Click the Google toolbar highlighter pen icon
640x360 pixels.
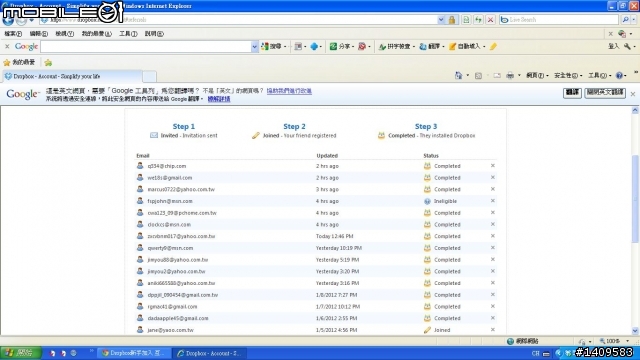click(x=493, y=47)
